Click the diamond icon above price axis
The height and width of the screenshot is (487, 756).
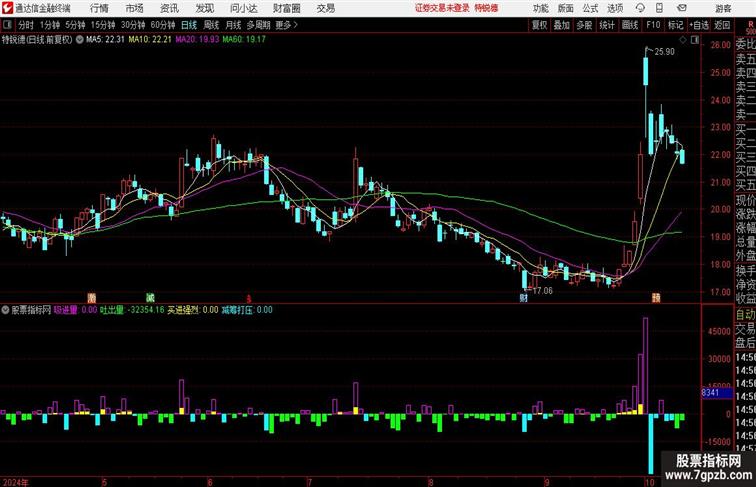(683, 40)
